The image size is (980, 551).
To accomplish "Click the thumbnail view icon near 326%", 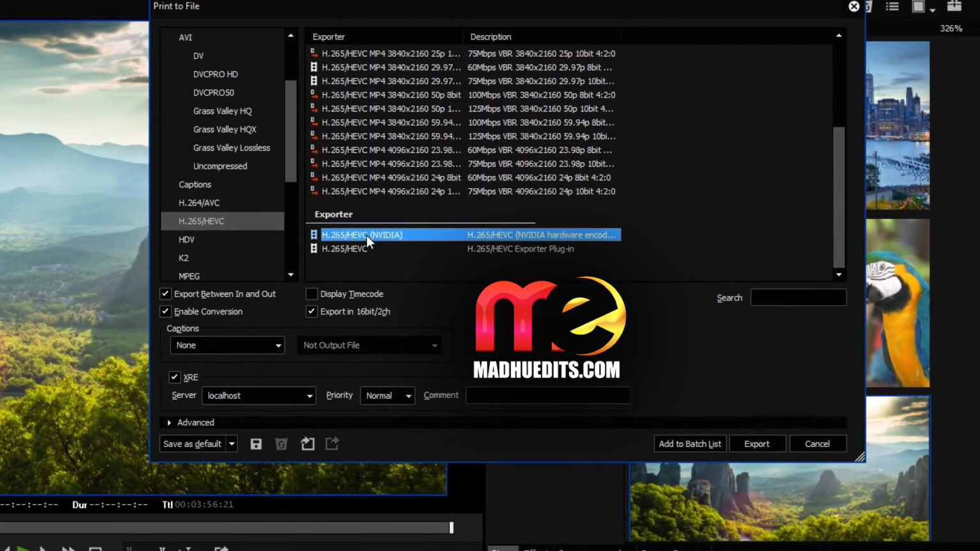I will (x=917, y=6).
